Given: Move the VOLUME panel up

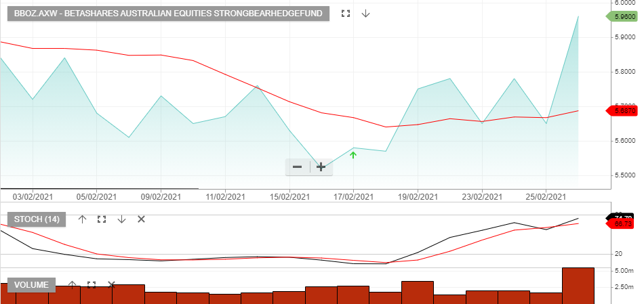Looking at the screenshot, I should coord(73,285).
